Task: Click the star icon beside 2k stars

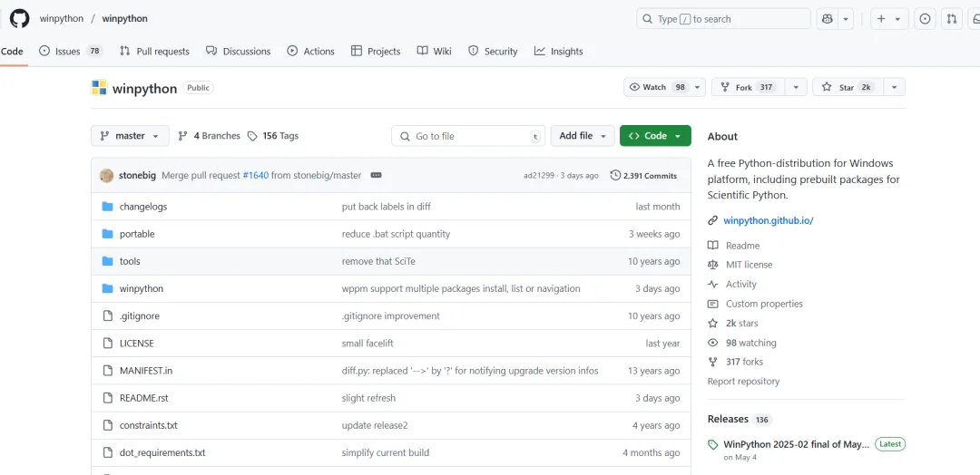Action: click(x=712, y=324)
